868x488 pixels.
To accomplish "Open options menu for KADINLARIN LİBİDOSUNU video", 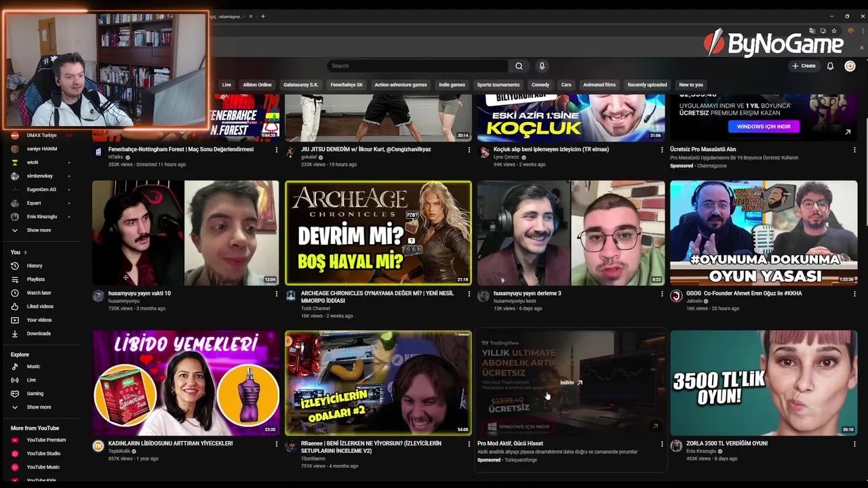I will tap(276, 444).
